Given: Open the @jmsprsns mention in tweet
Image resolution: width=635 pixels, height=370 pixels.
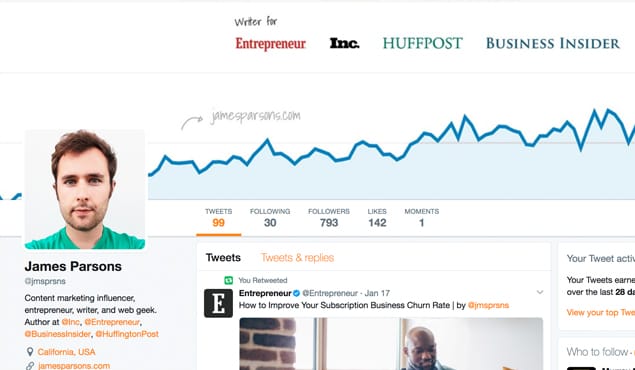Looking at the screenshot, I should tap(488, 305).
